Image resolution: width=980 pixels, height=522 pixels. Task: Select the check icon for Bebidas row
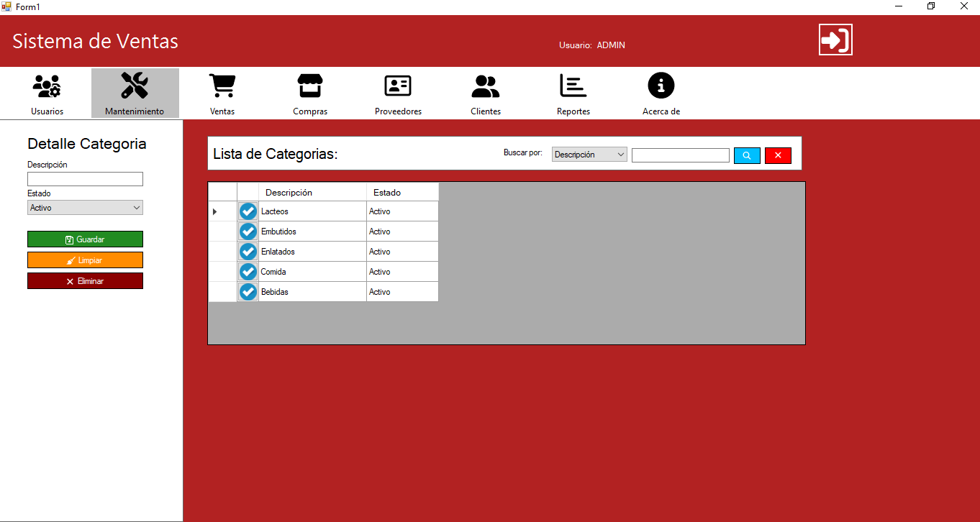[248, 292]
